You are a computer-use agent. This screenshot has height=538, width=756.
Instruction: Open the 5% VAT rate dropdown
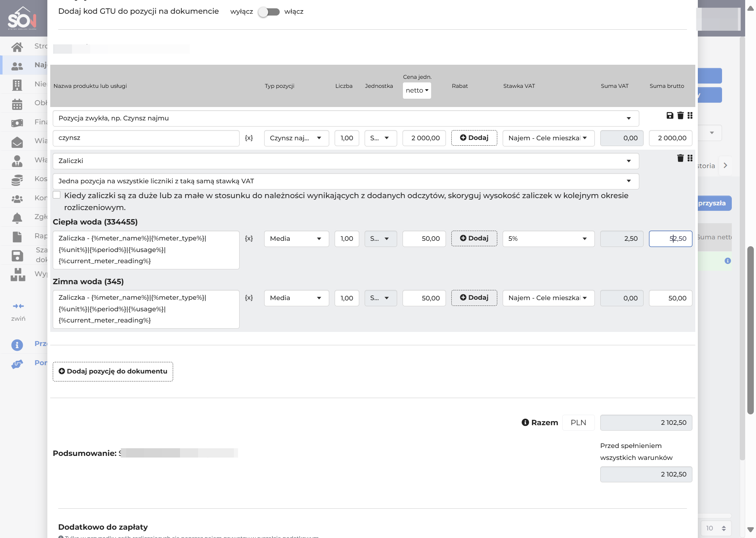tap(548, 239)
